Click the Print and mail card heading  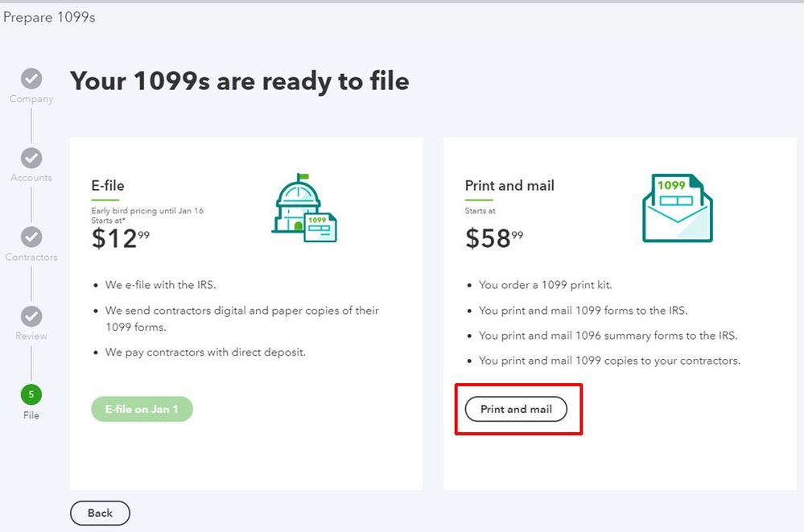tap(509, 185)
